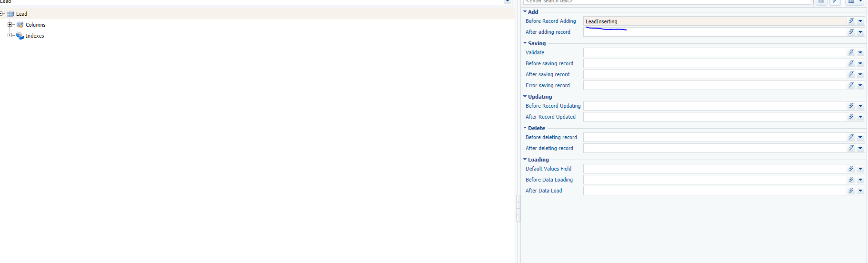The width and height of the screenshot is (868, 263).
Task: Click lightning icon for After Data Load
Action: (x=851, y=191)
